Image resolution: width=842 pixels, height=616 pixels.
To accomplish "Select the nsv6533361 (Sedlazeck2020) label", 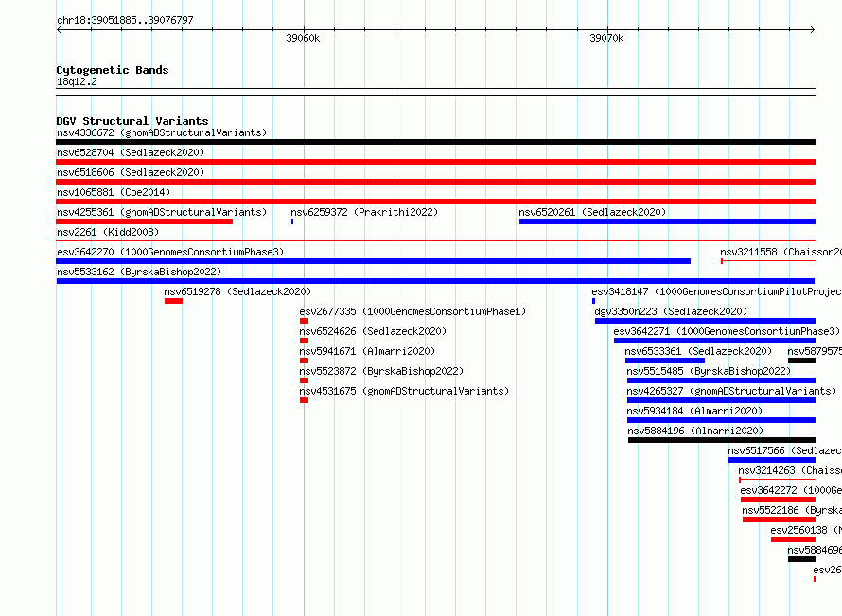I will pyautogui.click(x=698, y=351).
